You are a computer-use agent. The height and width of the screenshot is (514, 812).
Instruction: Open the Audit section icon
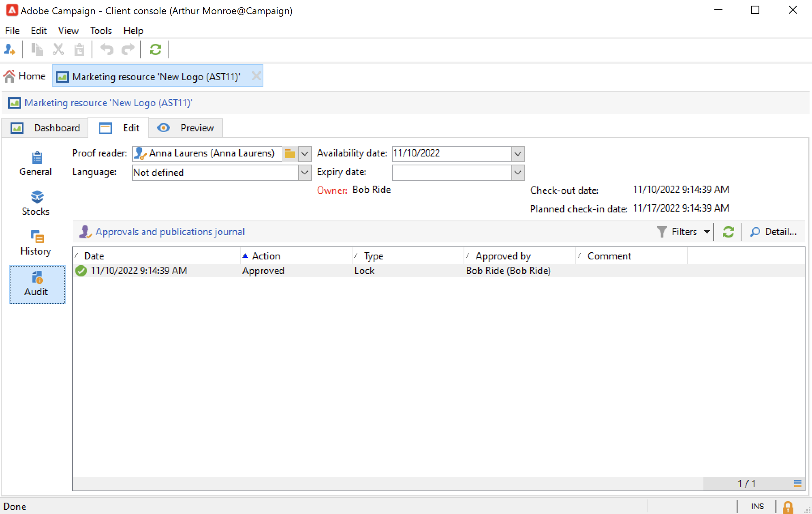point(37,278)
